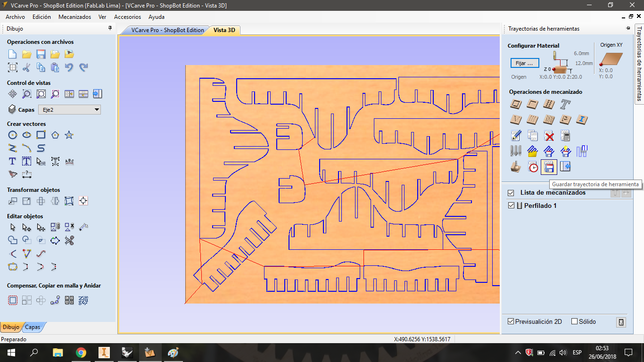
Task: Click Guardar trayectoria de herramienta icon
Action: point(549,166)
